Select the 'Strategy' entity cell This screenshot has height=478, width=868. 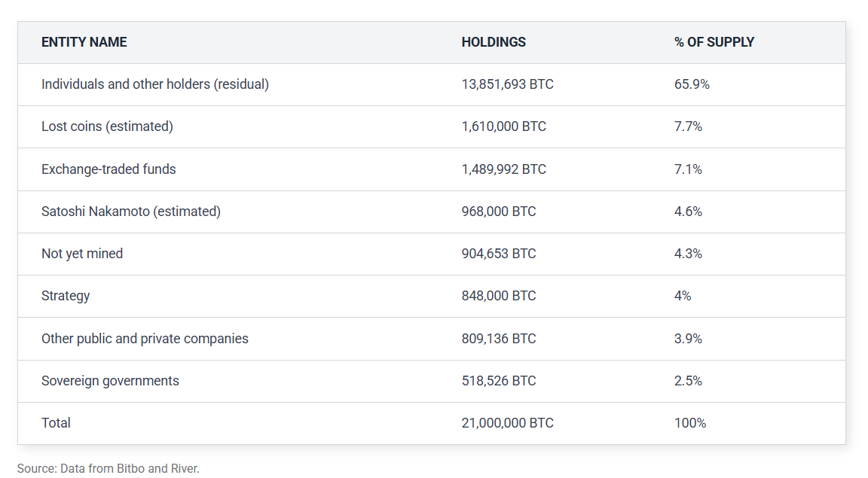[x=66, y=296]
